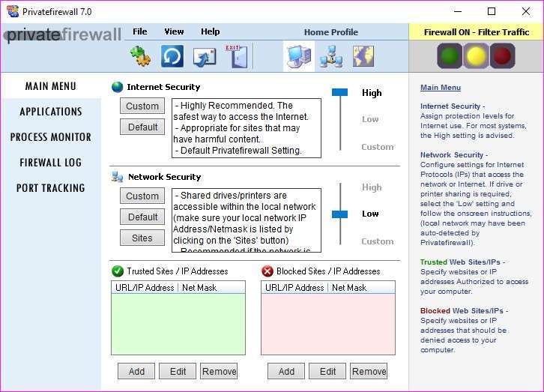Click the Network Security computers icon
Viewport: 544px width, 392px height.
click(x=117, y=177)
